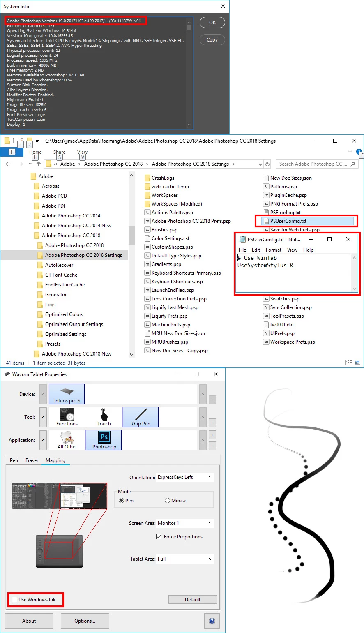Add application with plus button
This screenshot has height=633, width=364.
point(212,435)
